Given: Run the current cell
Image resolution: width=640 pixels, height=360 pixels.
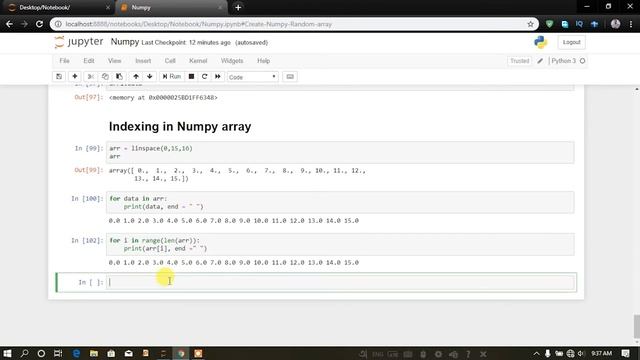Looking at the screenshot, I should pos(171,77).
